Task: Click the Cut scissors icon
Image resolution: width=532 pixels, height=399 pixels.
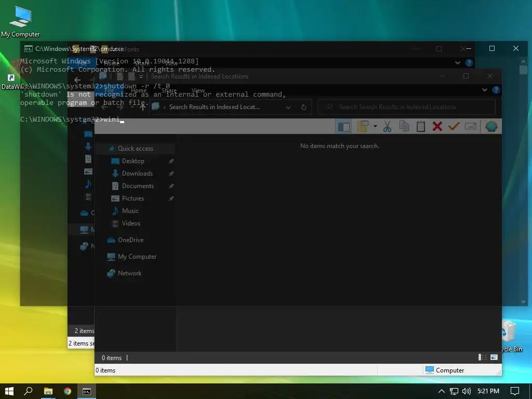Action: pos(387,127)
